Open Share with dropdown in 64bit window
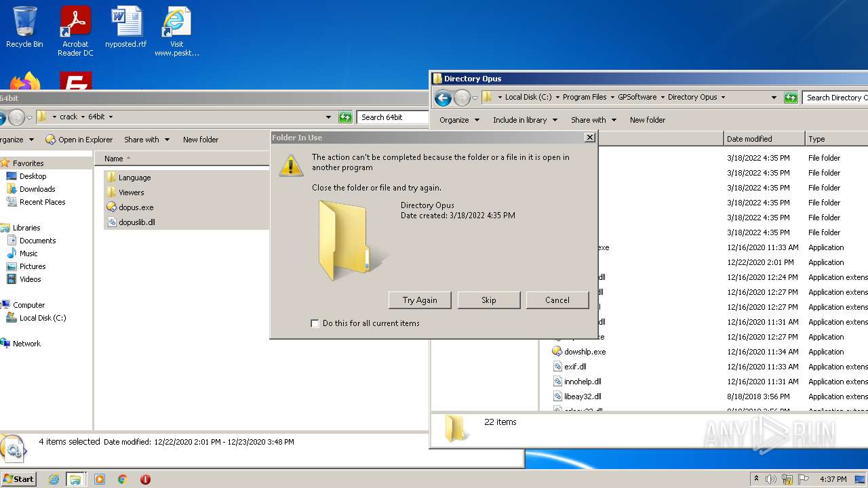Viewport: 868px width, 488px height. pos(146,140)
